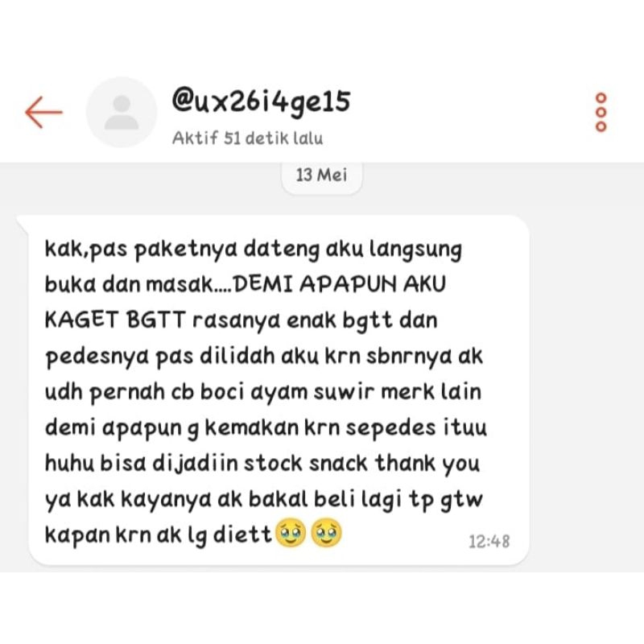Screen dimensions: 644x644
Task: Open the more options three-dot menu
Action: tap(601, 112)
